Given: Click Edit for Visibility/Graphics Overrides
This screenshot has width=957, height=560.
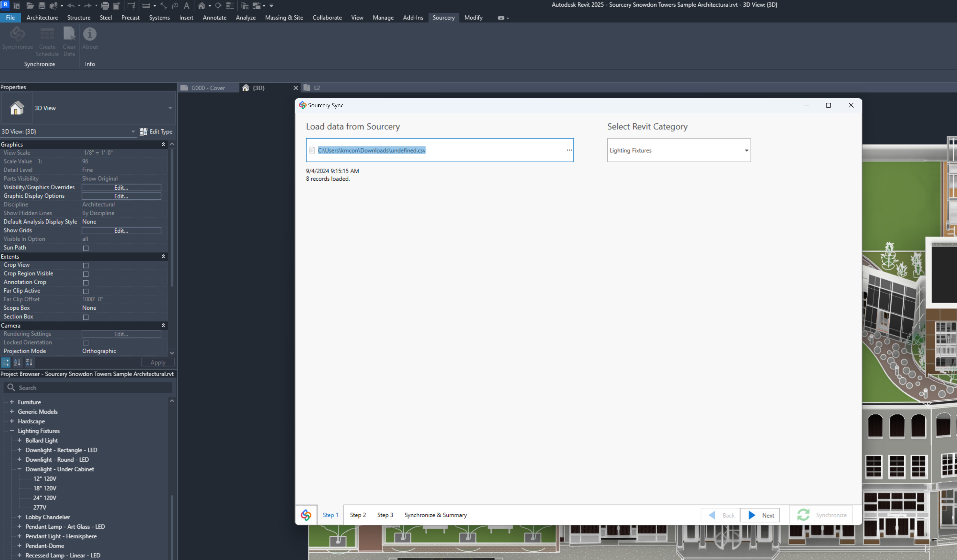Looking at the screenshot, I should [121, 187].
